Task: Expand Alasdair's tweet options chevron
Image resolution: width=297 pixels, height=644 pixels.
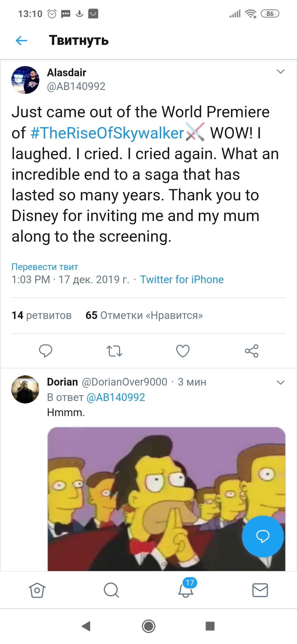Action: tap(280, 72)
